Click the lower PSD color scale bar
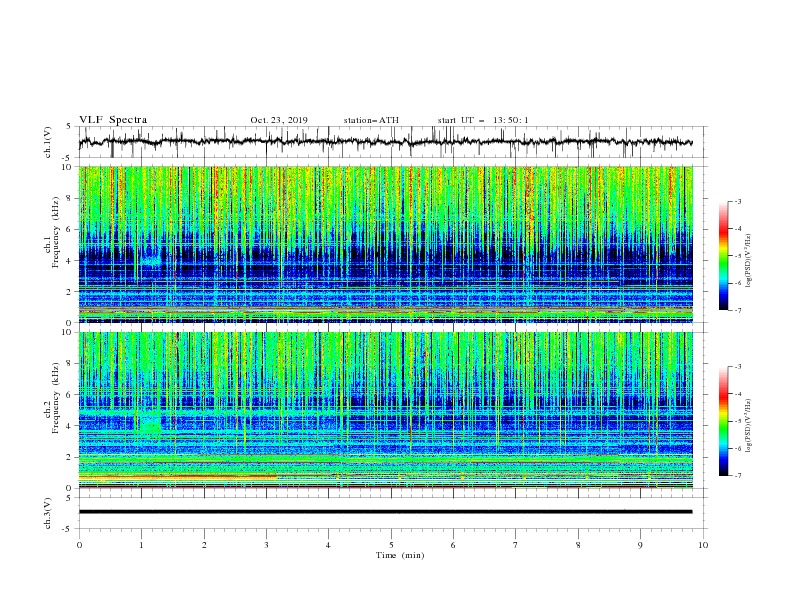Screen dimensions: 792x612 click(724, 421)
